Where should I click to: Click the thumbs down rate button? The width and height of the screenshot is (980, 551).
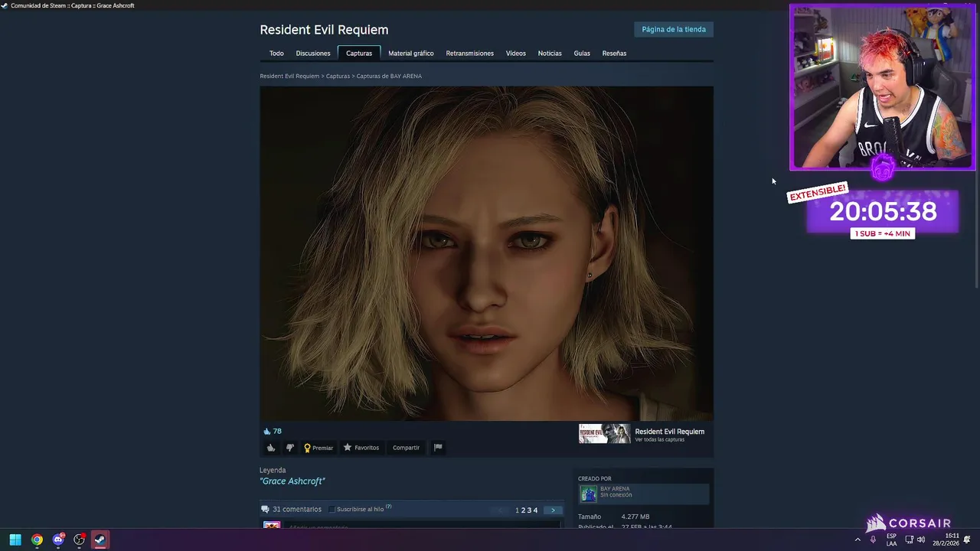(x=289, y=448)
